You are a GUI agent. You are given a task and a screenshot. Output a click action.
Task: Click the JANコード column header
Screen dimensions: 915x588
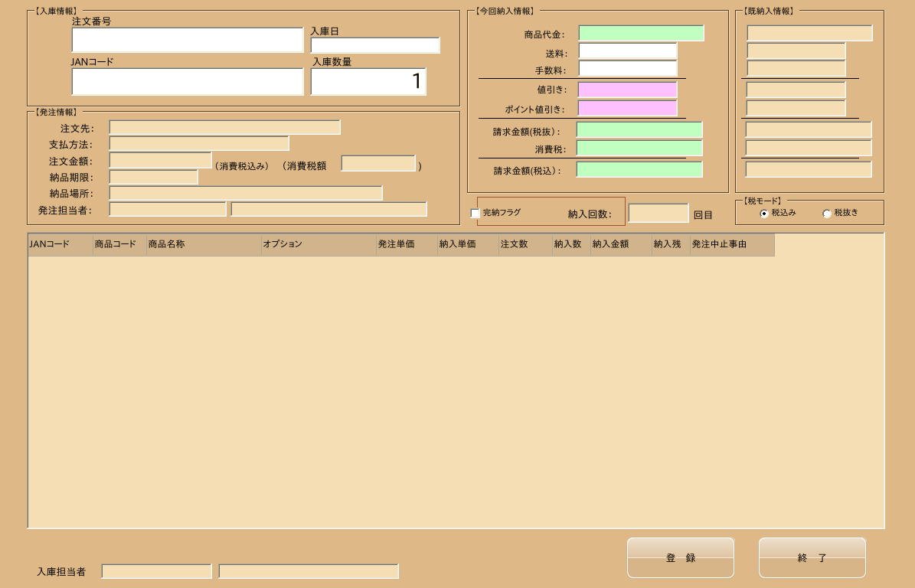(60, 244)
